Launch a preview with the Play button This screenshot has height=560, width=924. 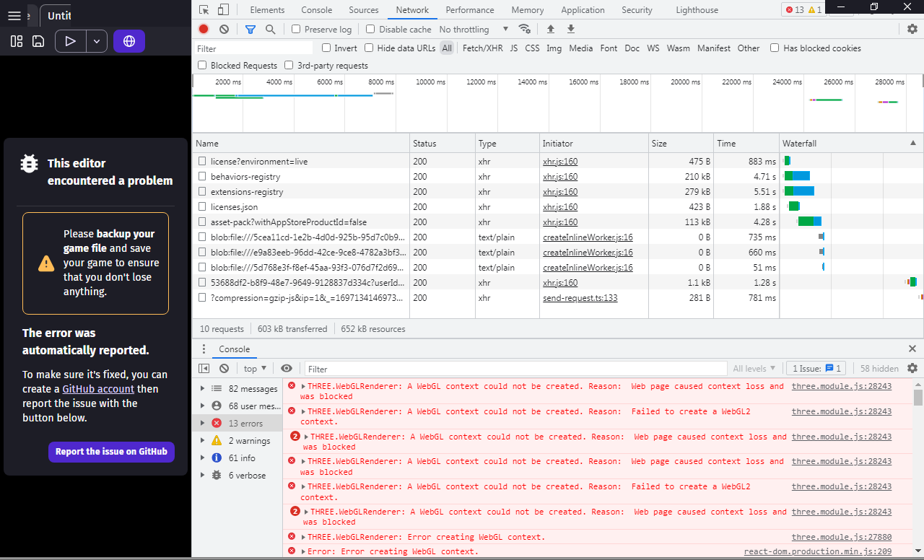69,41
